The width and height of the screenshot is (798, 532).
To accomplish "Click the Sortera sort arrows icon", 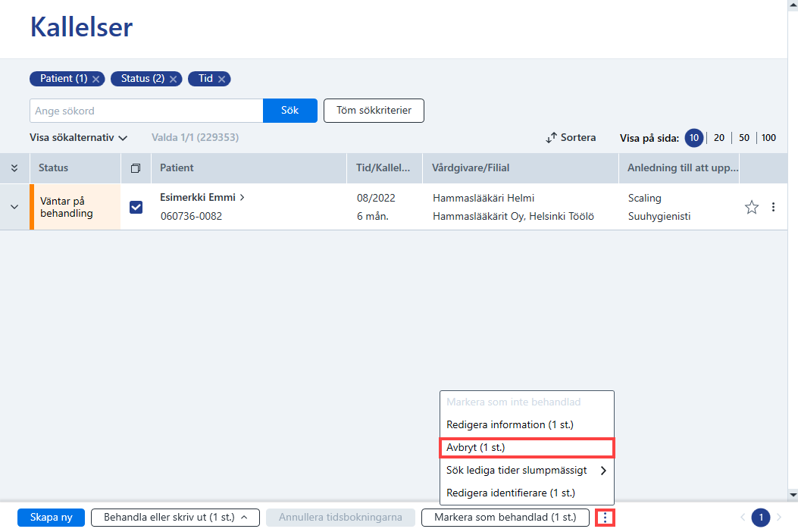I will point(551,138).
